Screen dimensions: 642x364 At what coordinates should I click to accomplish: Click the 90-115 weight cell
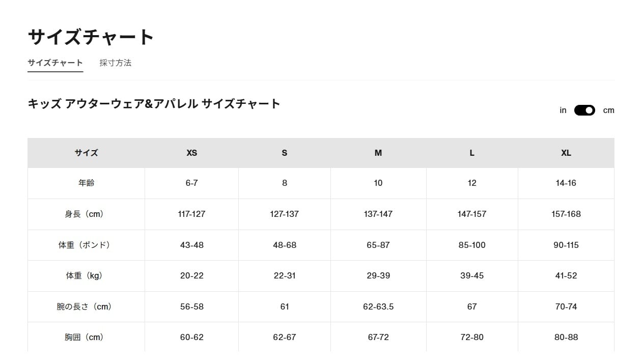pyautogui.click(x=566, y=245)
